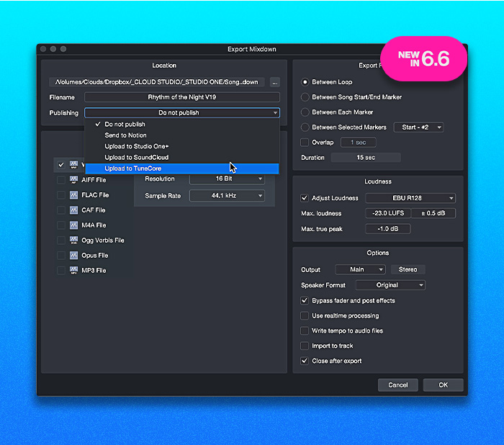Open the Start - #2 markers dropdown

[418, 127]
